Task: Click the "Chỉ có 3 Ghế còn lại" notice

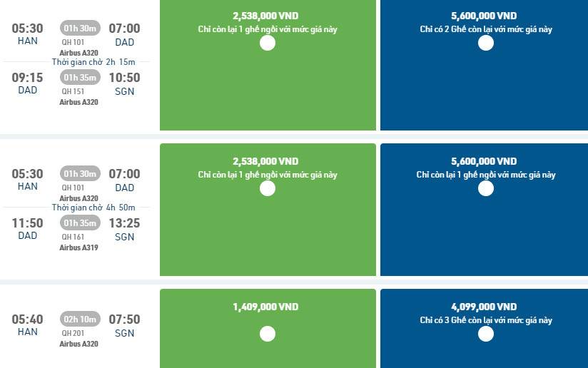Action: click(486, 321)
